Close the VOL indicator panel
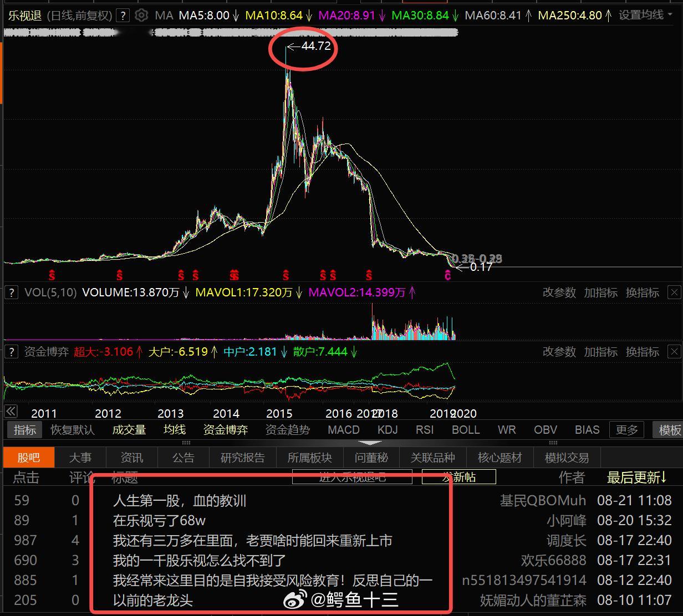The image size is (683, 616). pyautogui.click(x=674, y=292)
